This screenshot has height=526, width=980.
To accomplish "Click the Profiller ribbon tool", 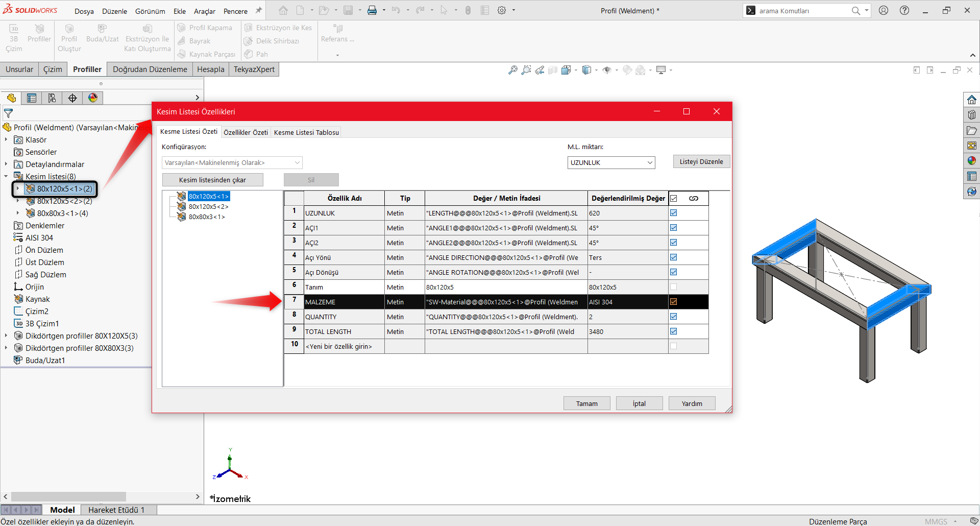I will point(39,34).
